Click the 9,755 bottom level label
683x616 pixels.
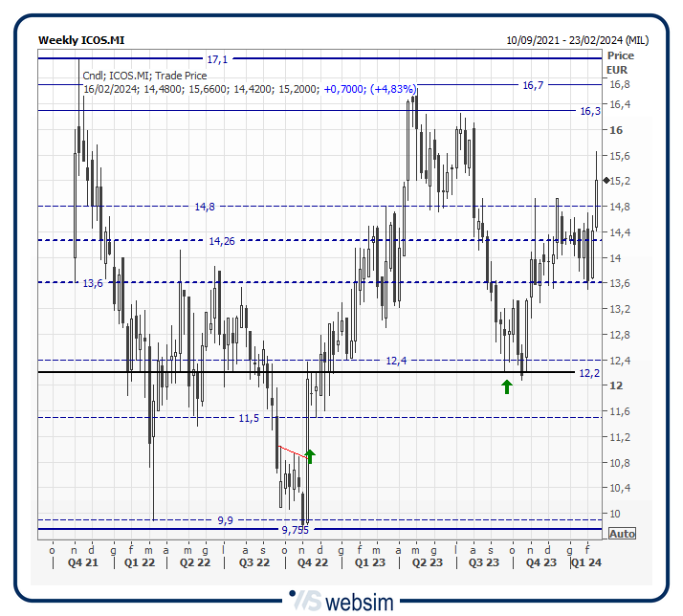point(296,530)
